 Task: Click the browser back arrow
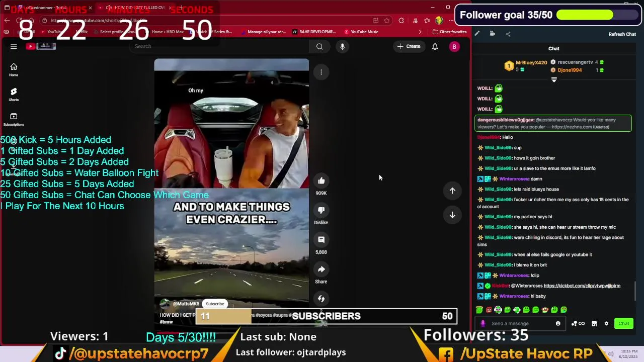(x=7, y=21)
